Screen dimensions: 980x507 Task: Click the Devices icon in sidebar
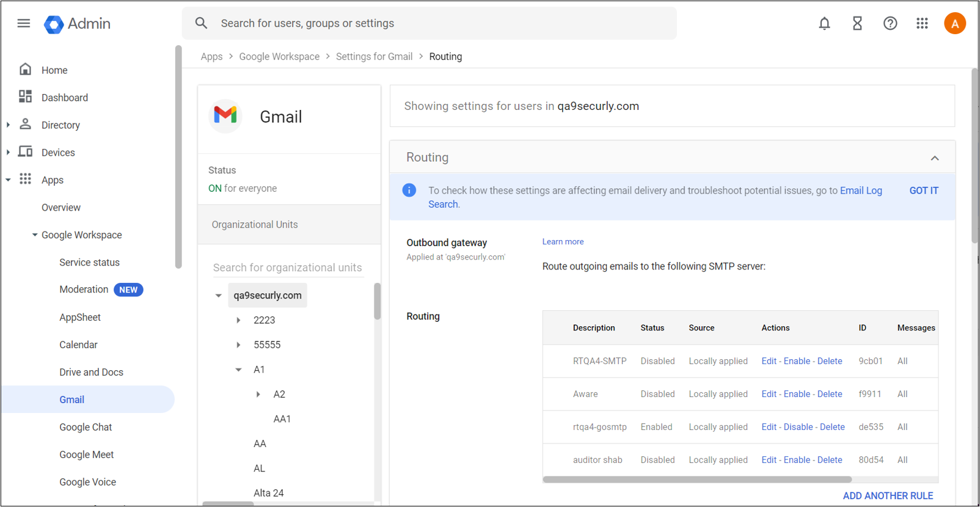25,151
